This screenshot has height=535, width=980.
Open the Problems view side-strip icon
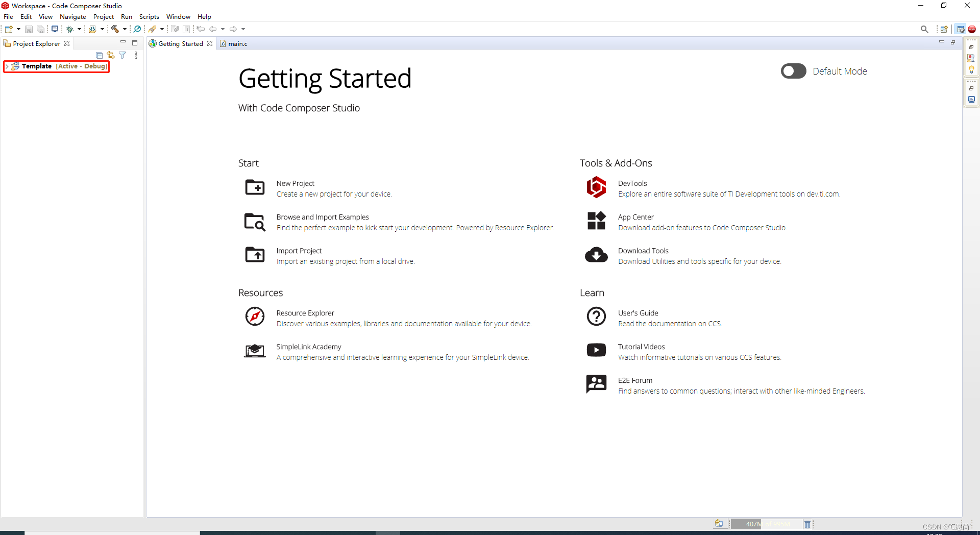pos(971,58)
